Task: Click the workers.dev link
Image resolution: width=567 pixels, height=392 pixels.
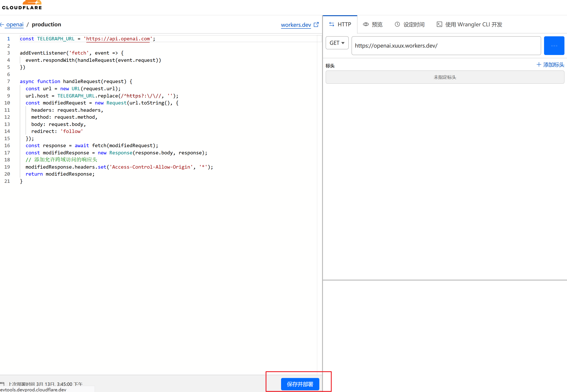Action: pos(296,25)
